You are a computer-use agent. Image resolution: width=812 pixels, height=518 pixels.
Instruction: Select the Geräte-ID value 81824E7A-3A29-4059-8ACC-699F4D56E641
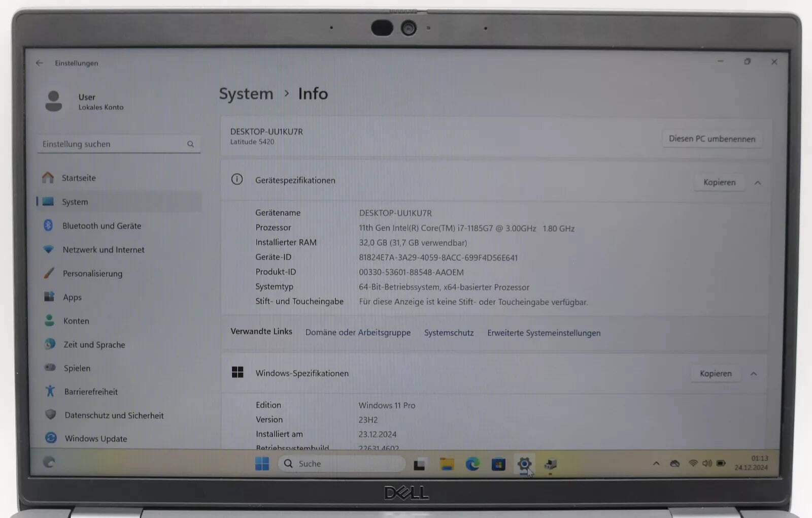[x=438, y=257]
